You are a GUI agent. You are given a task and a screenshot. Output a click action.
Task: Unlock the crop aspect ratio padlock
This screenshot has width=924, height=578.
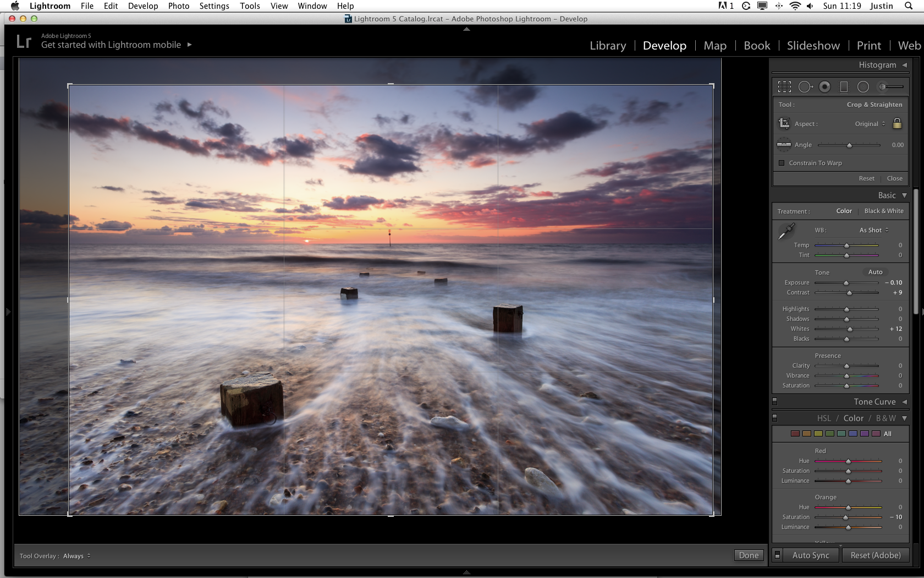tap(897, 123)
